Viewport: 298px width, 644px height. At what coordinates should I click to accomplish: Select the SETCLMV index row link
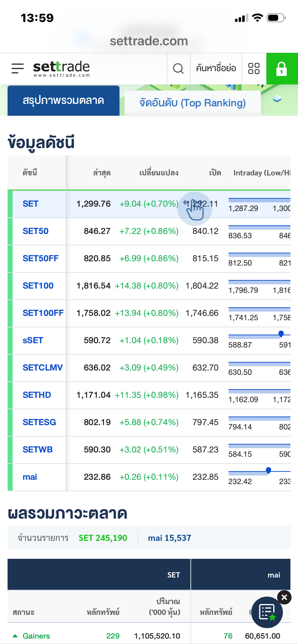pyautogui.click(x=42, y=368)
